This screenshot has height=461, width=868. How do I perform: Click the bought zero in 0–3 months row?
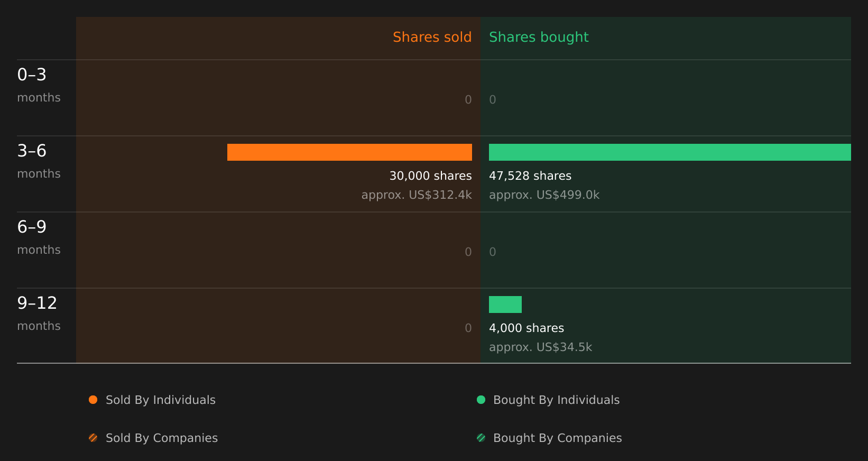[x=493, y=100]
